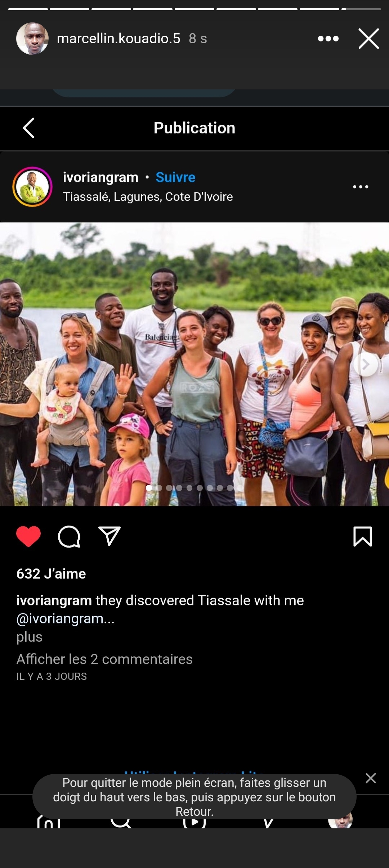Image resolution: width=389 pixels, height=868 pixels.
Task: Open the comment bubble icon
Action: [69, 536]
